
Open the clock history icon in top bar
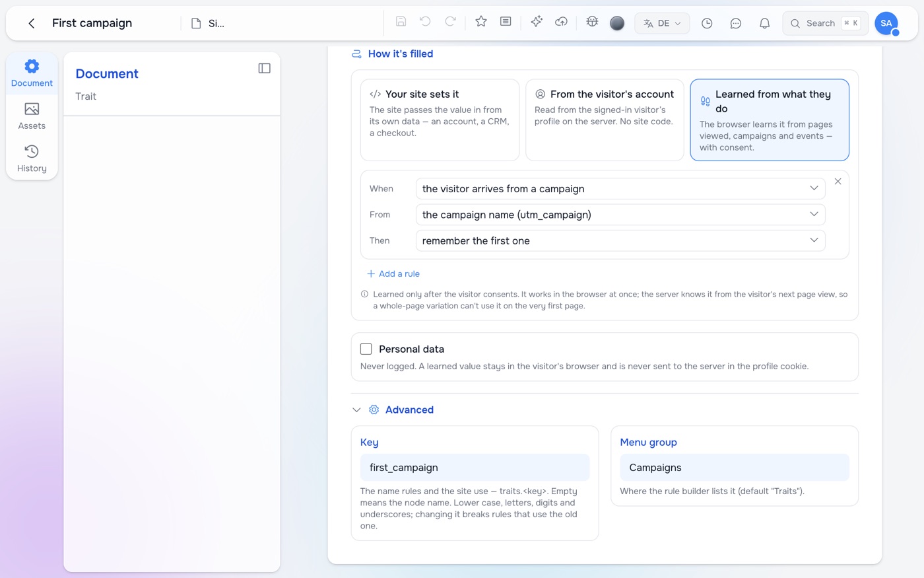(707, 23)
